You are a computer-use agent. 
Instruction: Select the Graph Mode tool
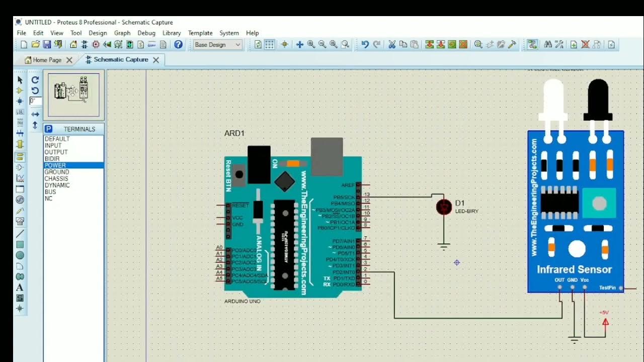click(20, 178)
